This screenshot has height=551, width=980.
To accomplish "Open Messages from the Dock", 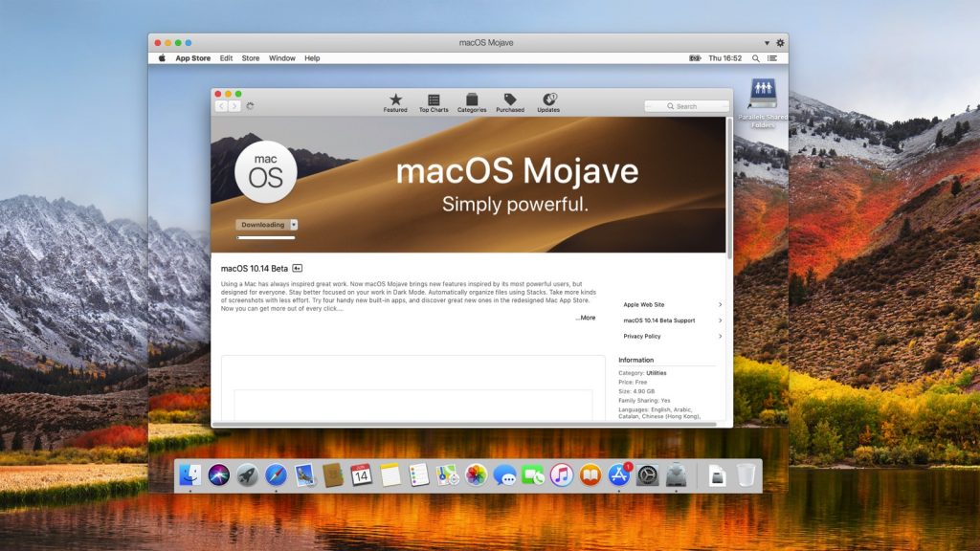I will (x=504, y=475).
